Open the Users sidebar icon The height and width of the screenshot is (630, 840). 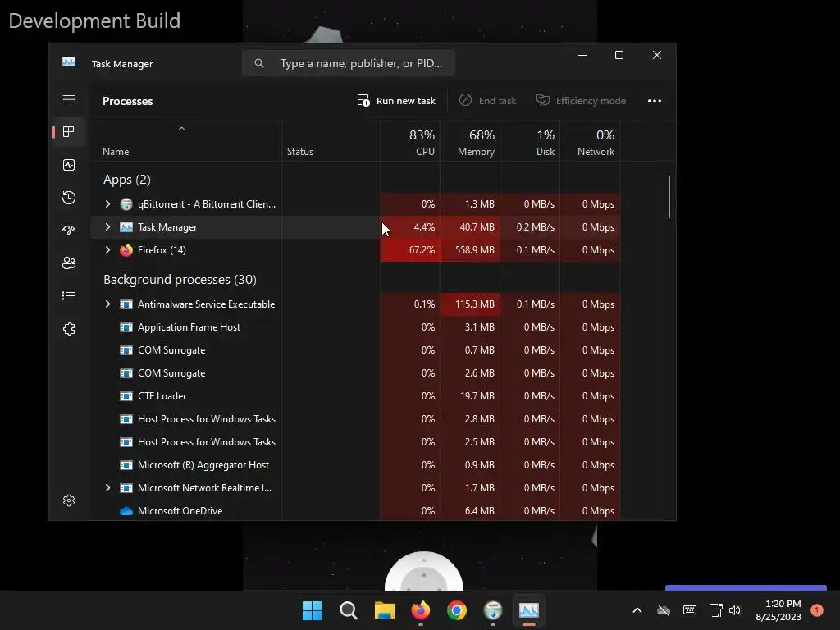point(69,263)
